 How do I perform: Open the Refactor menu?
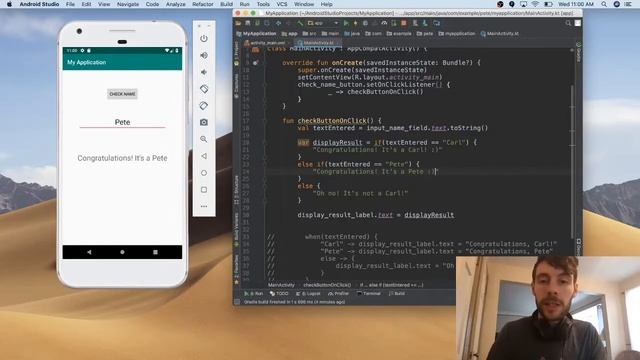tap(203, 4)
